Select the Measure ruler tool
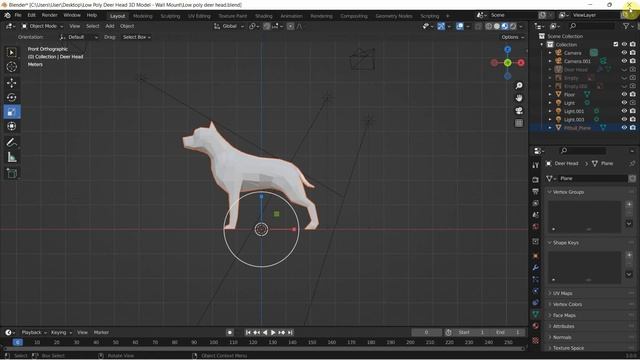This screenshot has height=360, width=640. pos(11,157)
